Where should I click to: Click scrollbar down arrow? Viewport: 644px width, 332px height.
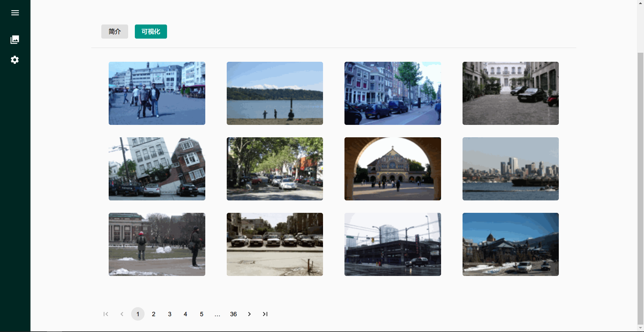coord(640,328)
